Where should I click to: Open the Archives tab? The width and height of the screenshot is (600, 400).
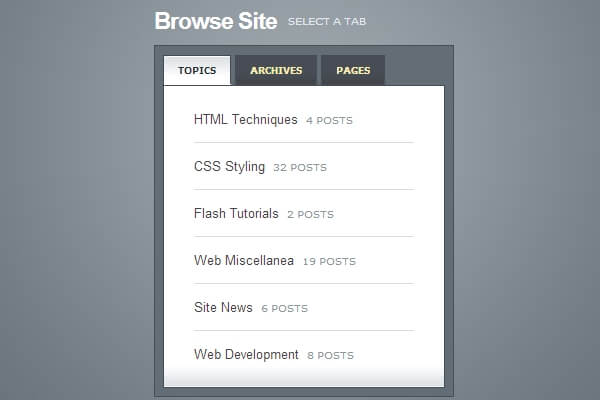coord(276,70)
